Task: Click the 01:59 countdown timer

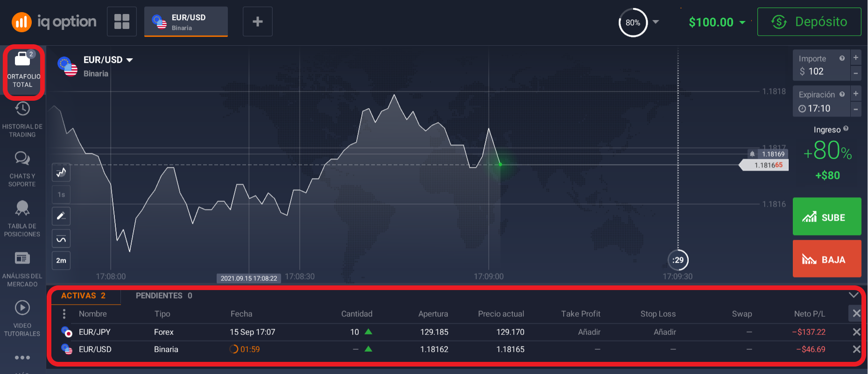Action: (x=245, y=349)
